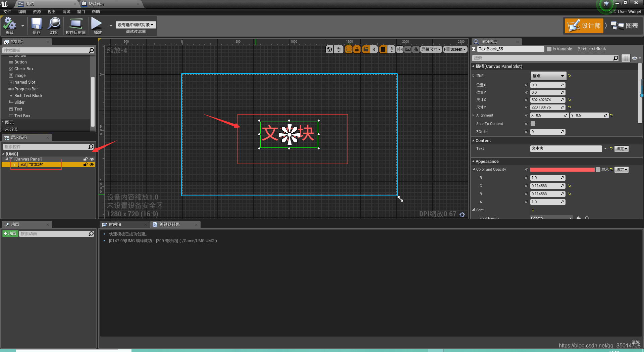Viewport: 644px width, 352px height.
Task: Click the red Color and Opacity swatch
Action: tap(562, 170)
